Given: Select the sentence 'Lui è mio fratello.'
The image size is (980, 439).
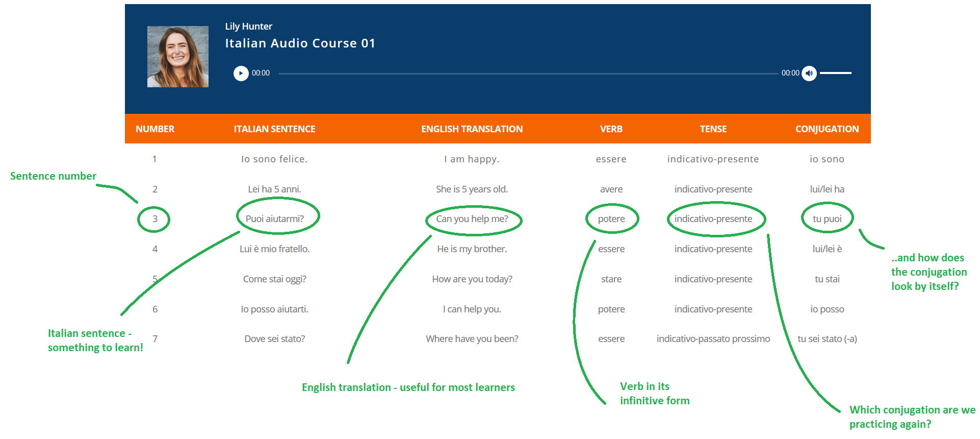Looking at the screenshot, I should coord(274,249).
